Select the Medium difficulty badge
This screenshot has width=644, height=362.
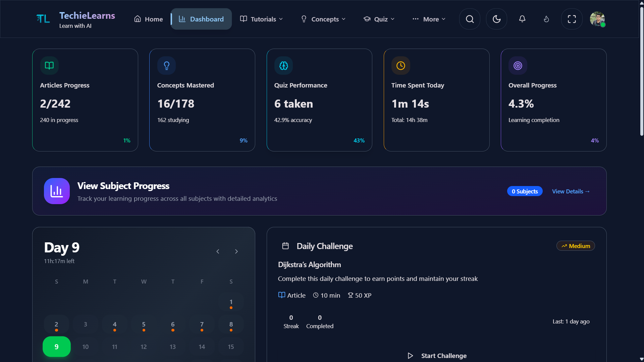point(575,246)
